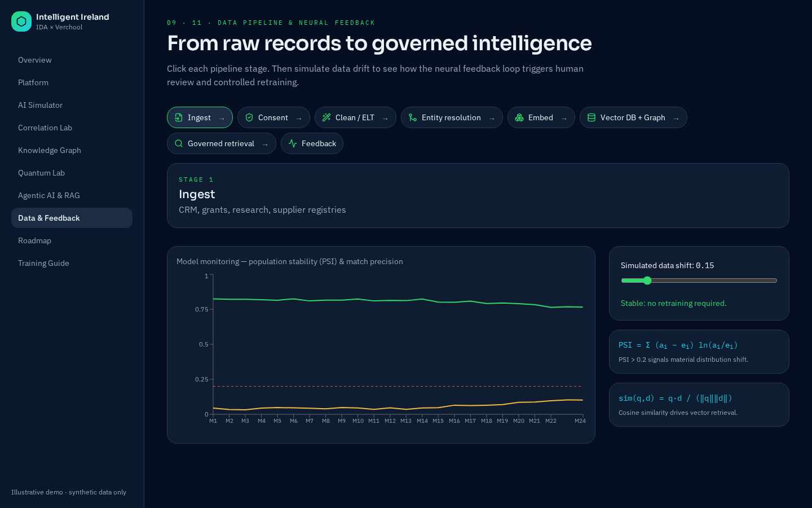Click the Entity resolution branch icon
Image resolution: width=812 pixels, height=508 pixels.
pos(413,117)
